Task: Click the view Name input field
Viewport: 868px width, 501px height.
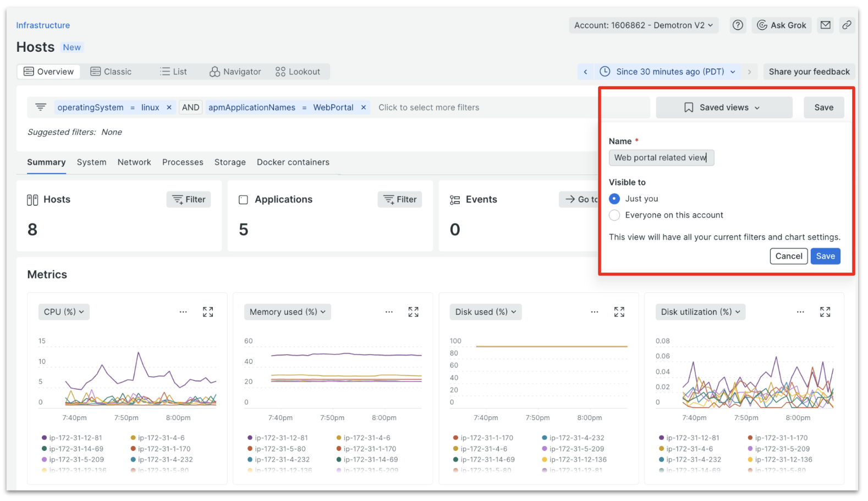Action: (661, 158)
